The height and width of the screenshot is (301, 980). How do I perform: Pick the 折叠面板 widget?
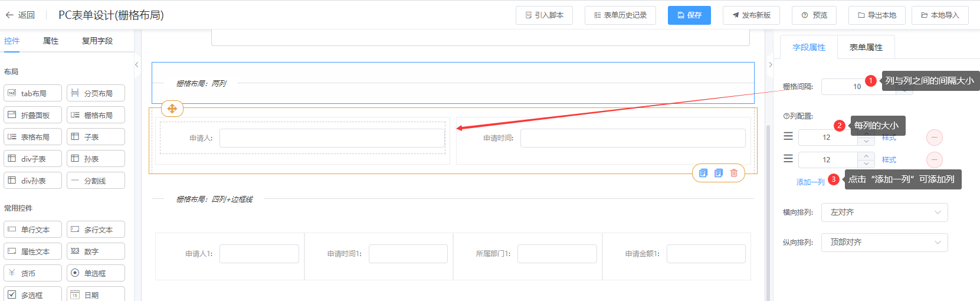32,115
